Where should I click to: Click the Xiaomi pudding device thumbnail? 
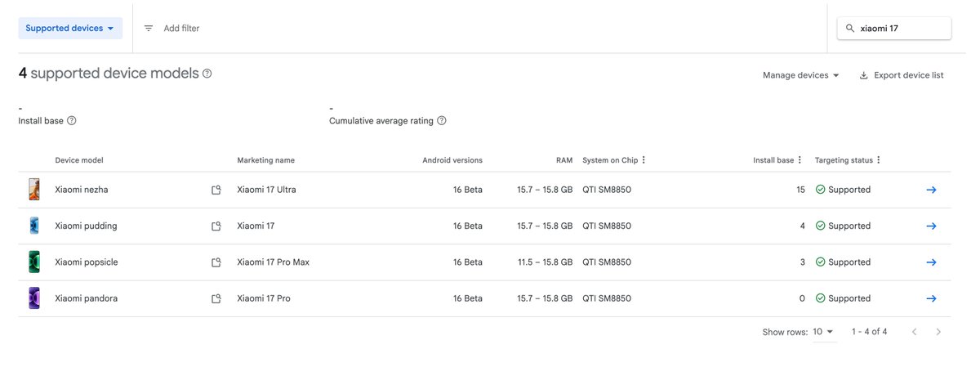(34, 226)
